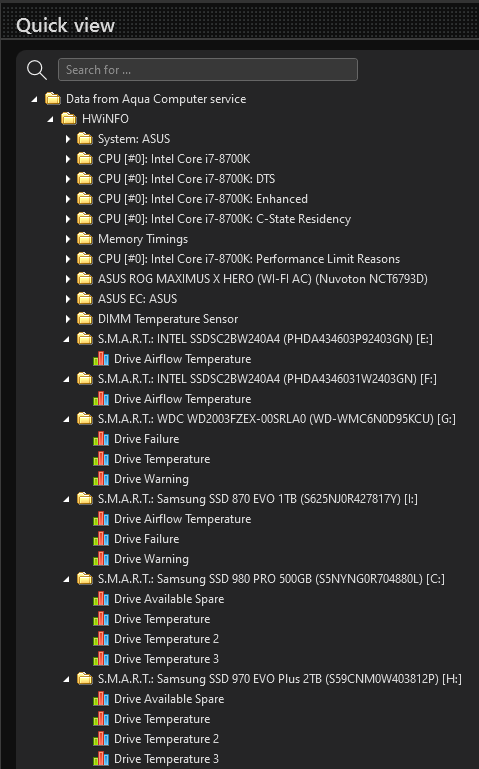
Task: Select 'ASUS ROG MAXIMUS X HERO (WI-FI AC)' row
Action: [263, 279]
